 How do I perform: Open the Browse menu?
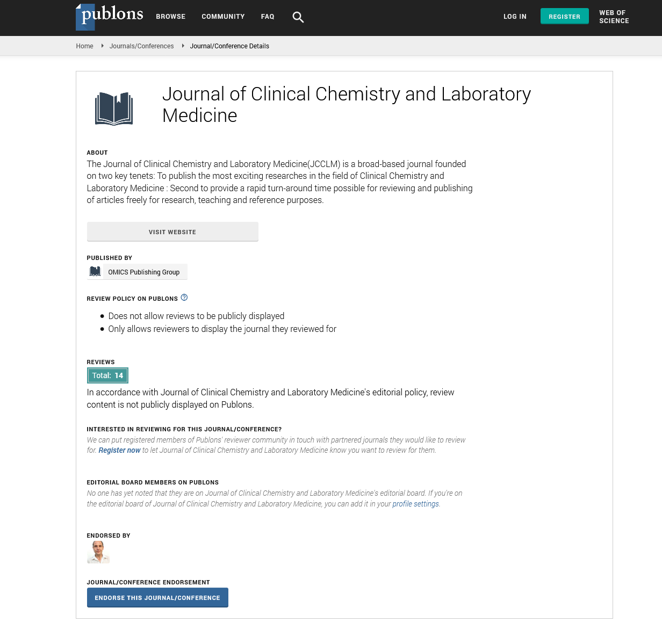pyautogui.click(x=171, y=17)
